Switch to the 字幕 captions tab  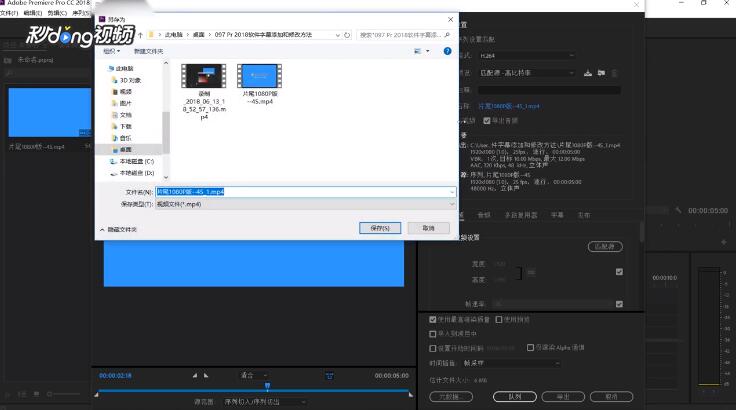pos(557,215)
